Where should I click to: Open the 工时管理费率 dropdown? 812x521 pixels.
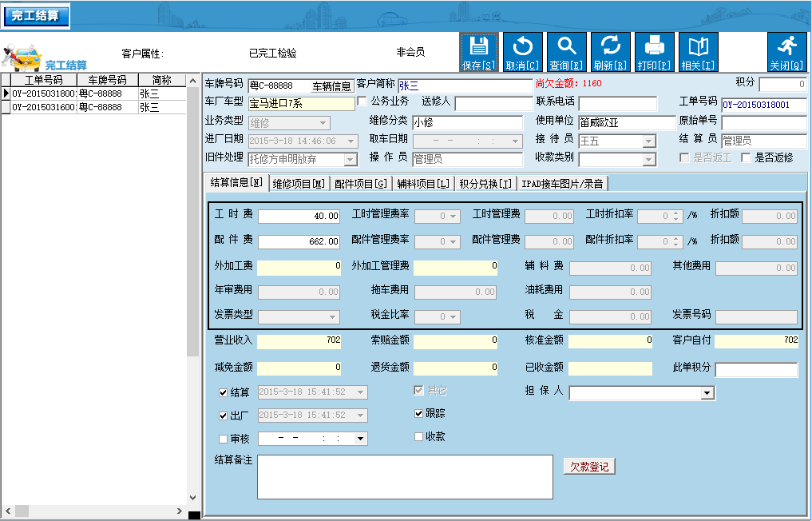(454, 217)
